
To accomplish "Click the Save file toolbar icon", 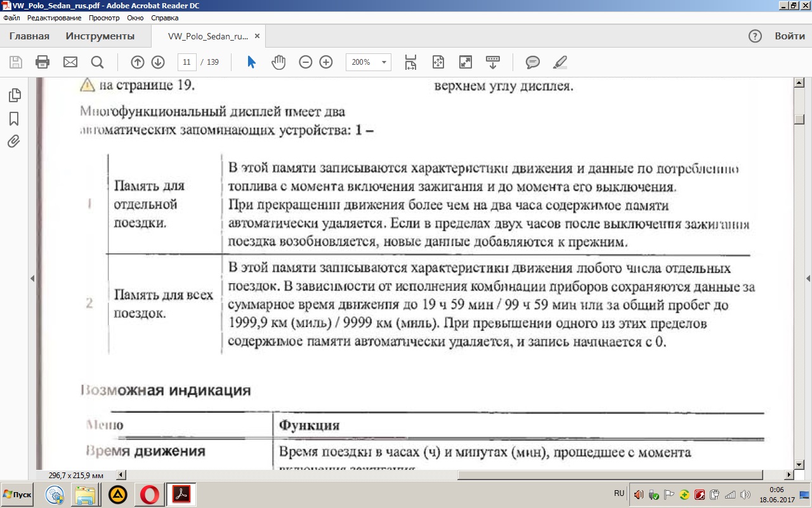I will pos(16,62).
